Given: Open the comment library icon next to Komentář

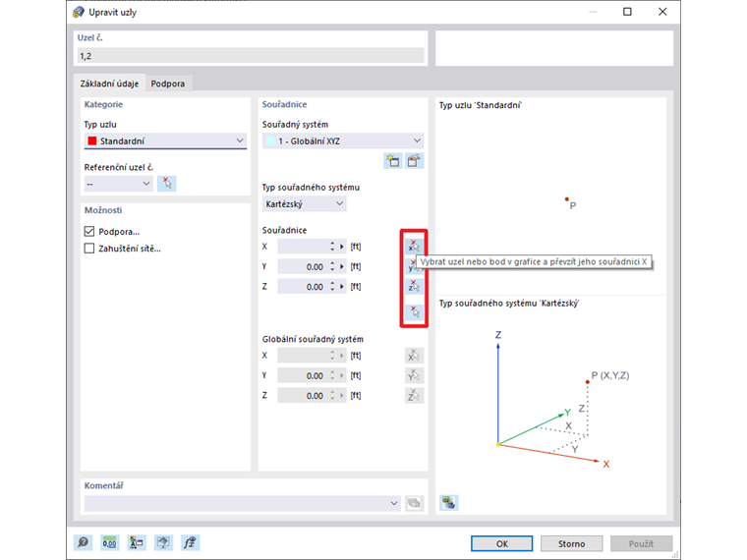Looking at the screenshot, I should tap(414, 503).
